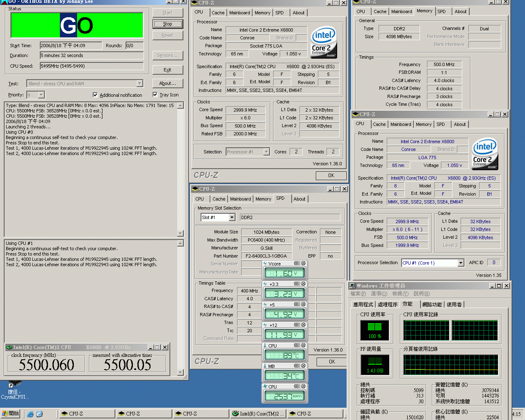Click the Sensors... button in ORTHOS
The image size is (525, 420).
(167, 55)
